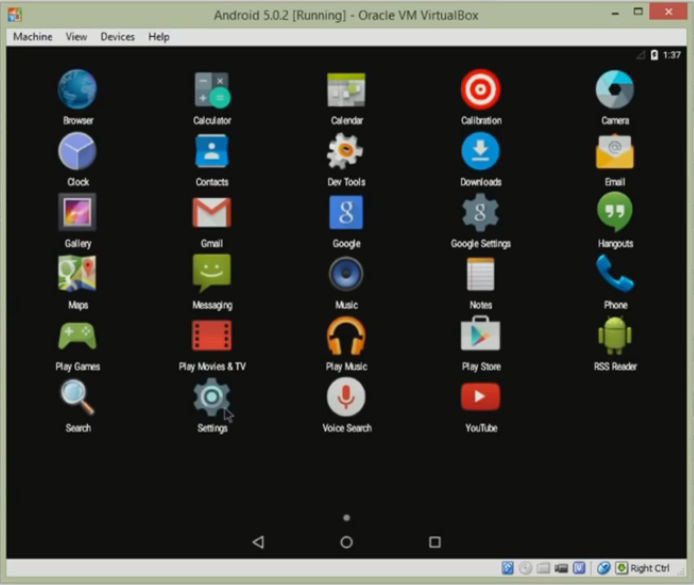Screen dimensions: 694x585
Task: Open the Phone dialer app
Action: 615,273
